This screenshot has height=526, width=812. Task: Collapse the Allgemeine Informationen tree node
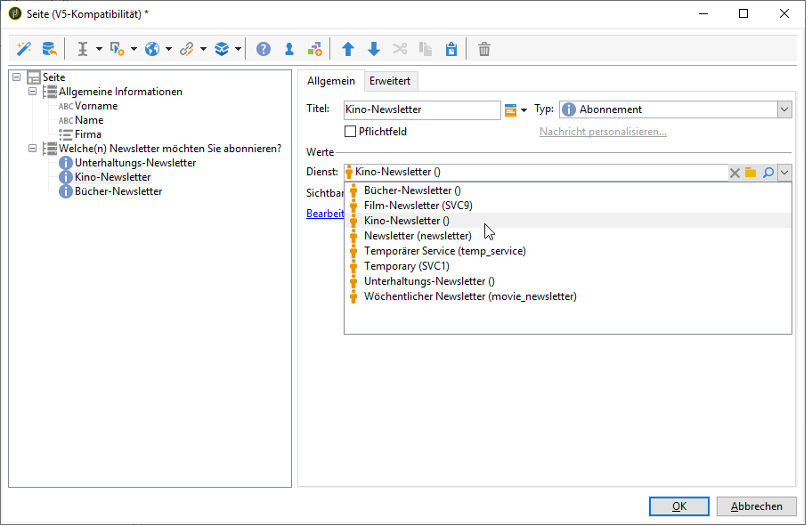click(33, 92)
